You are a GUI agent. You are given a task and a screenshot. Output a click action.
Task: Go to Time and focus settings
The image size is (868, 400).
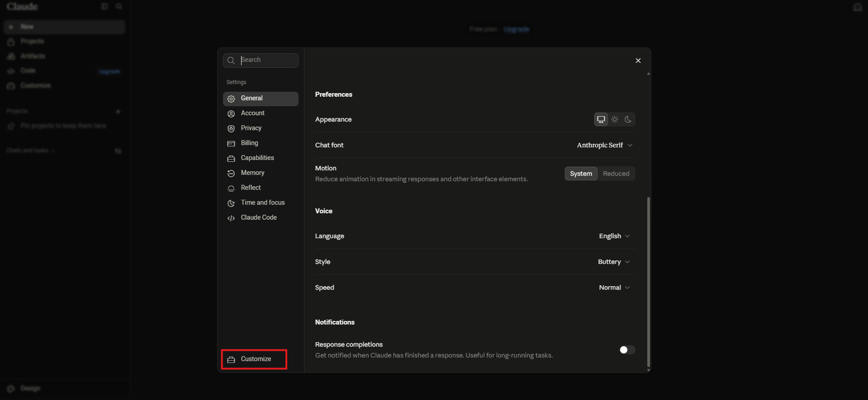(x=261, y=203)
